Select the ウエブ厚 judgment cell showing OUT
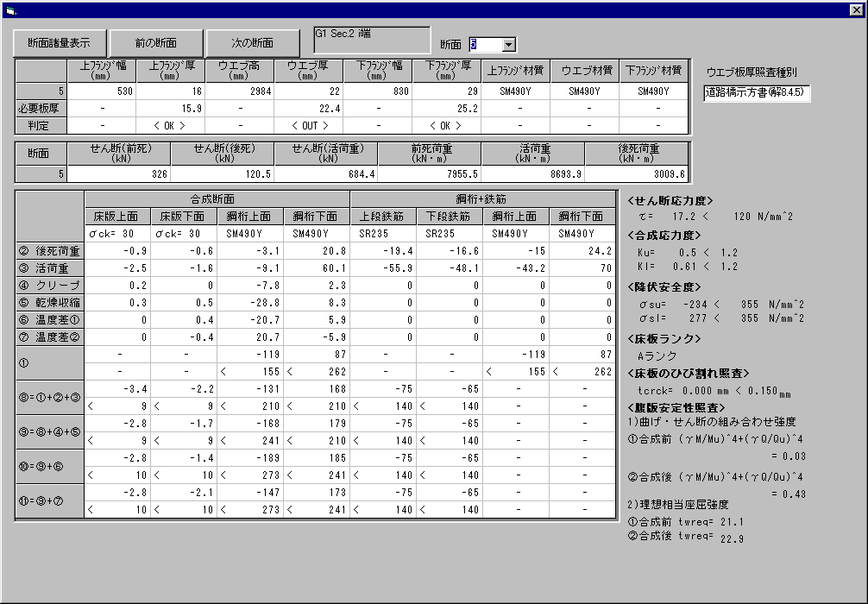The height and width of the screenshot is (604, 868). (309, 125)
